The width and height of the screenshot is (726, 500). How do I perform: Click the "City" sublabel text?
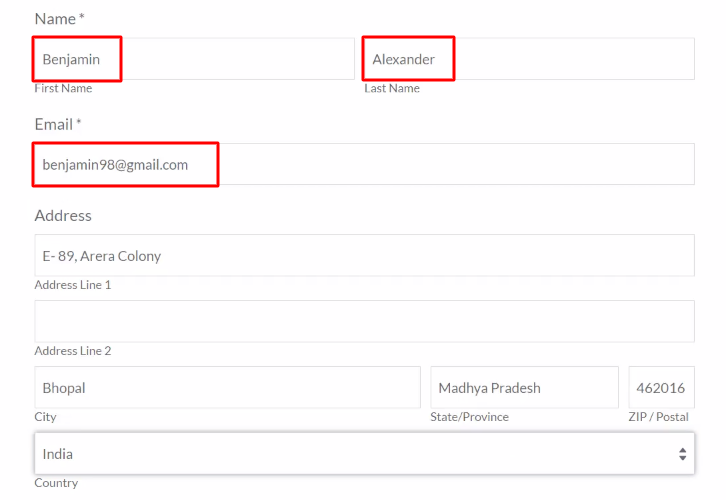46,417
